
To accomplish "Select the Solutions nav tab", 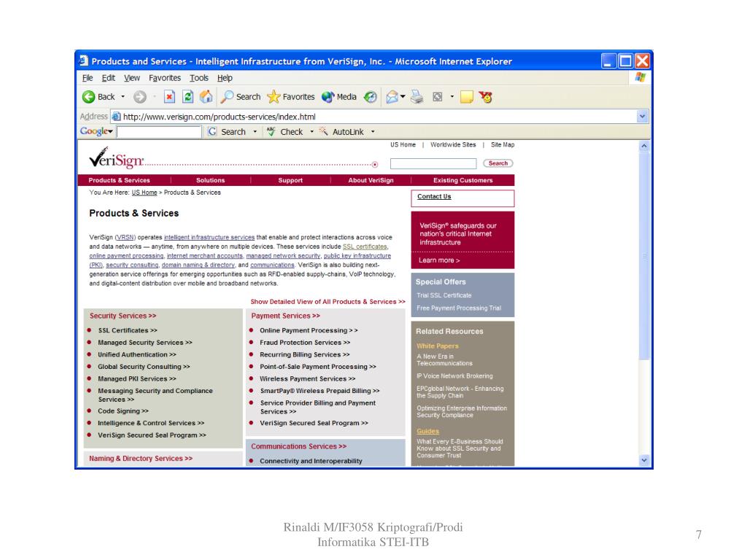I will (210, 181).
